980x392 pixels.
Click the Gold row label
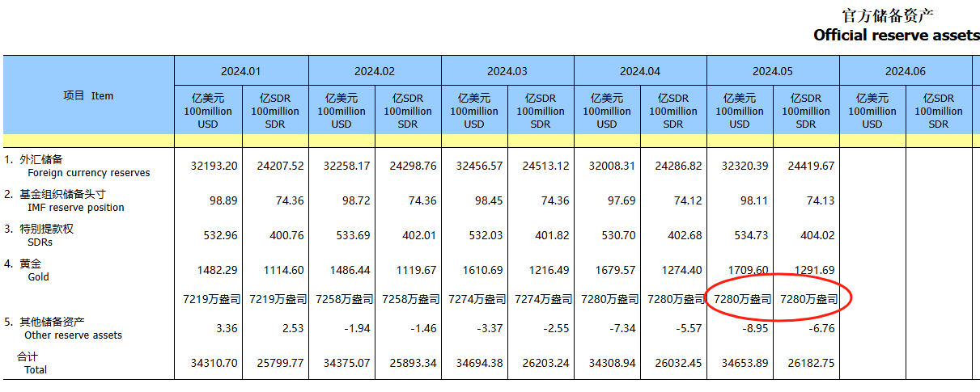click(x=38, y=276)
